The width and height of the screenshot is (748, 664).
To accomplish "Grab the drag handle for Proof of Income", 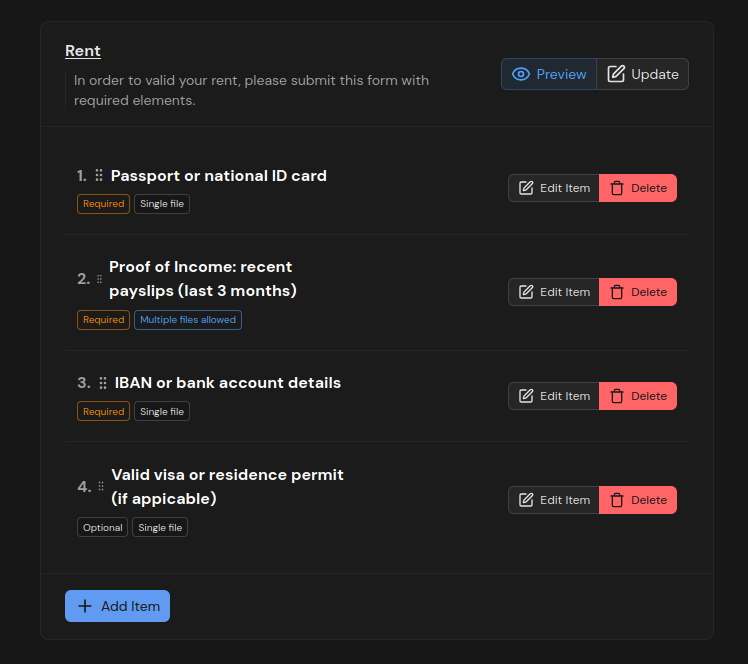I will point(99,279).
